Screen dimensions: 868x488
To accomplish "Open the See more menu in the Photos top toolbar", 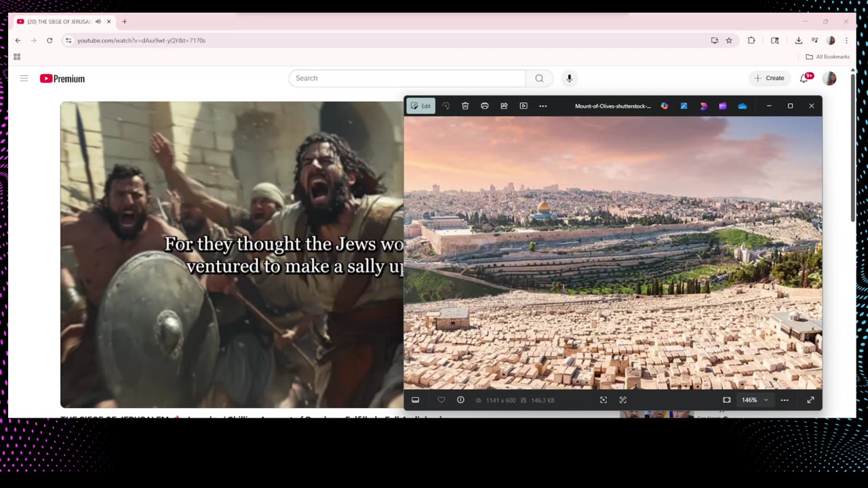I will click(543, 106).
